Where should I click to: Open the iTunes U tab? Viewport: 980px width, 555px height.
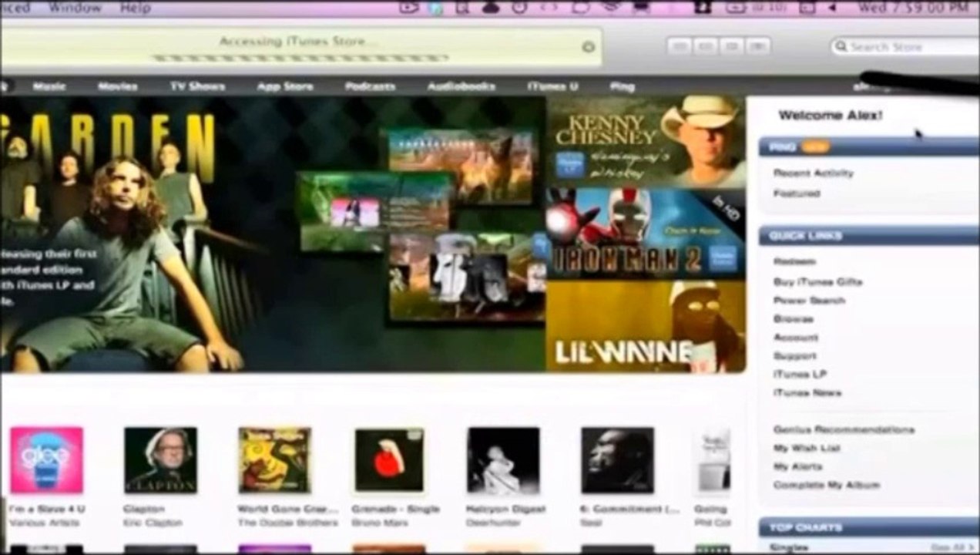pos(552,86)
